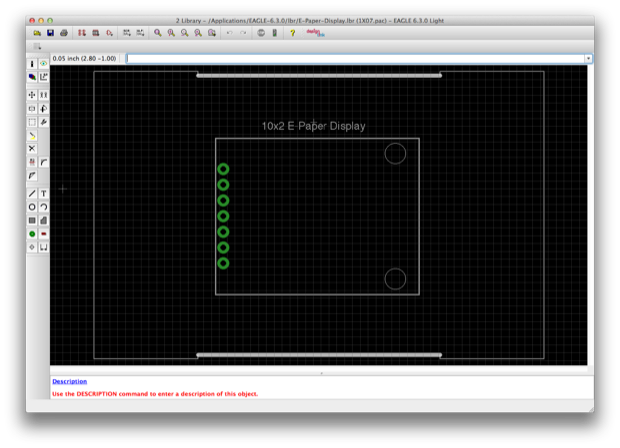Screen dimensions: 620x448
Task: Select the Mirror tool
Action: [32, 108]
